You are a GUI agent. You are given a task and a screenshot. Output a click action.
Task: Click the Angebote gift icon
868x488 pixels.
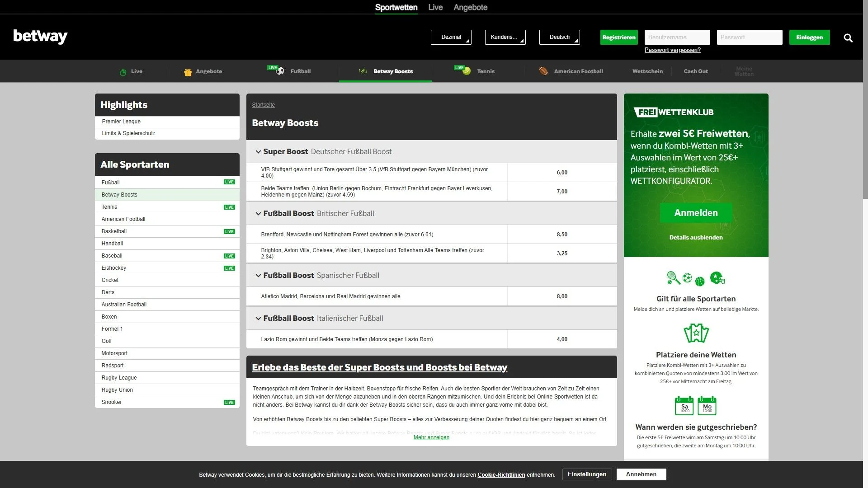pos(187,71)
